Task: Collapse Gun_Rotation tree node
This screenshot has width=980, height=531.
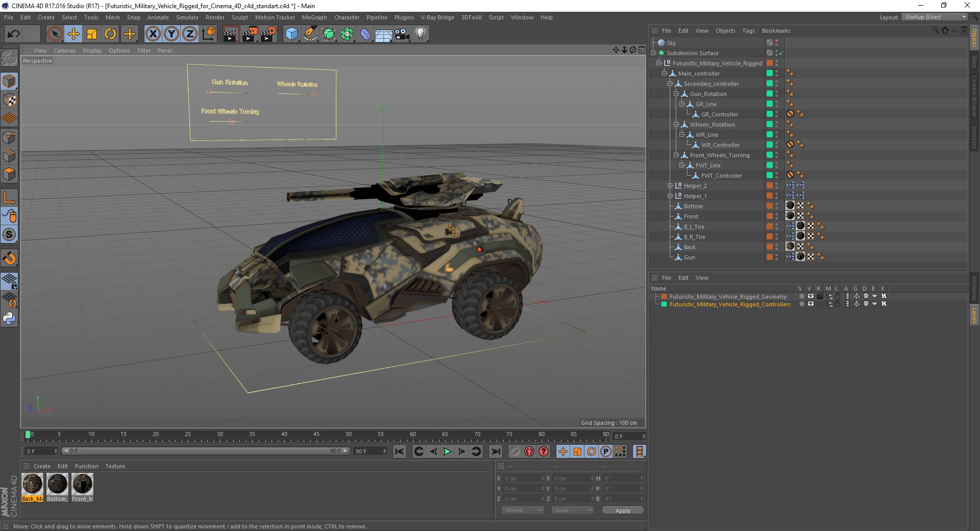Action: pyautogui.click(x=676, y=94)
